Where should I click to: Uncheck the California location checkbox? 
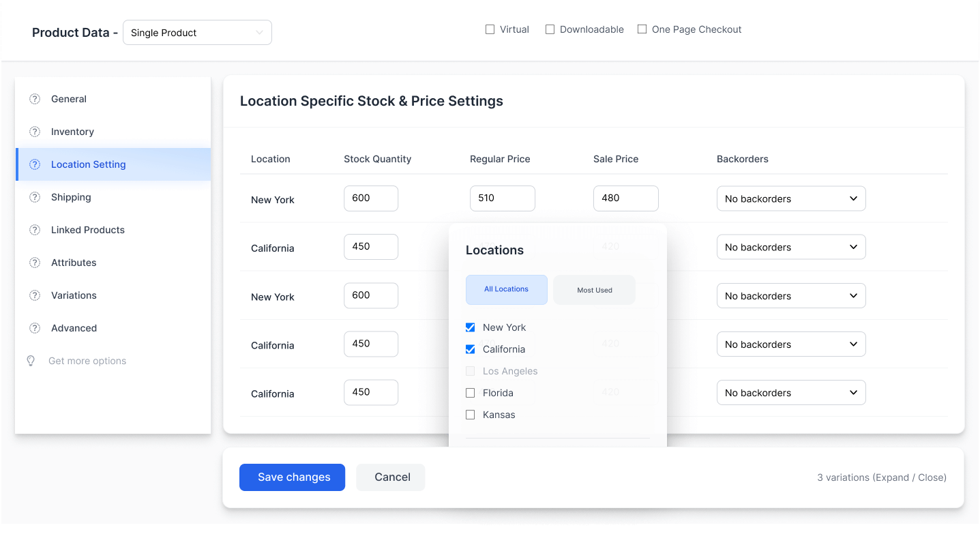(470, 349)
